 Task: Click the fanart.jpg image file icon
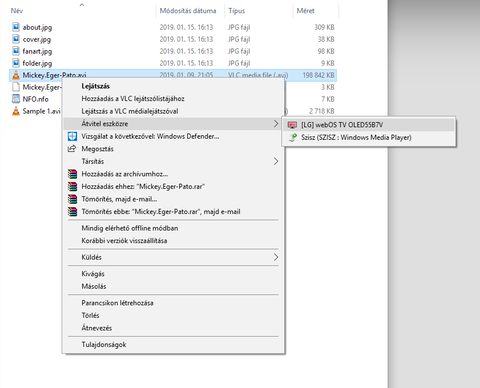coord(16,51)
